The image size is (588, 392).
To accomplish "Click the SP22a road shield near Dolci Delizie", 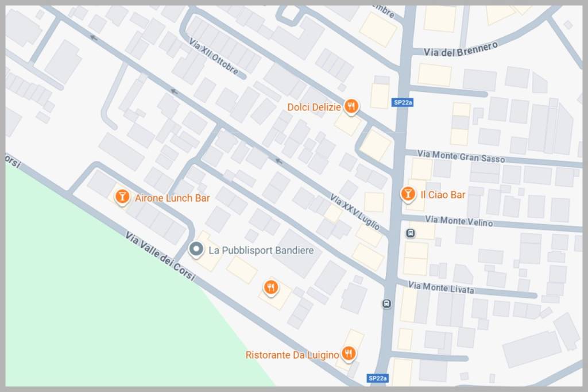I will point(403,102).
